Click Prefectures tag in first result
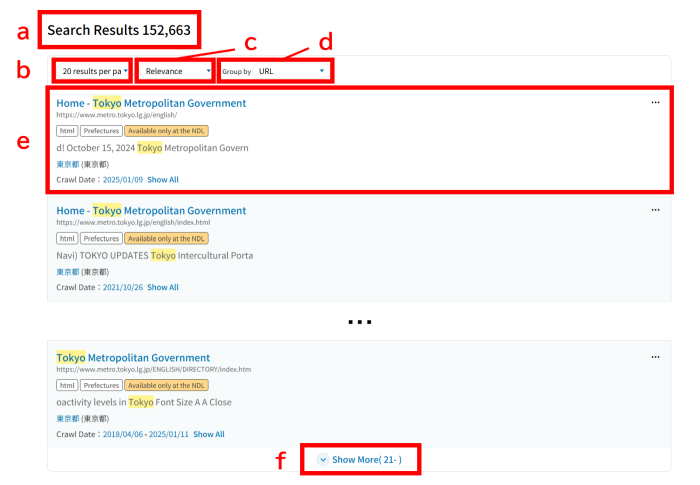Image resolution: width=700 pixels, height=485 pixels. click(101, 131)
